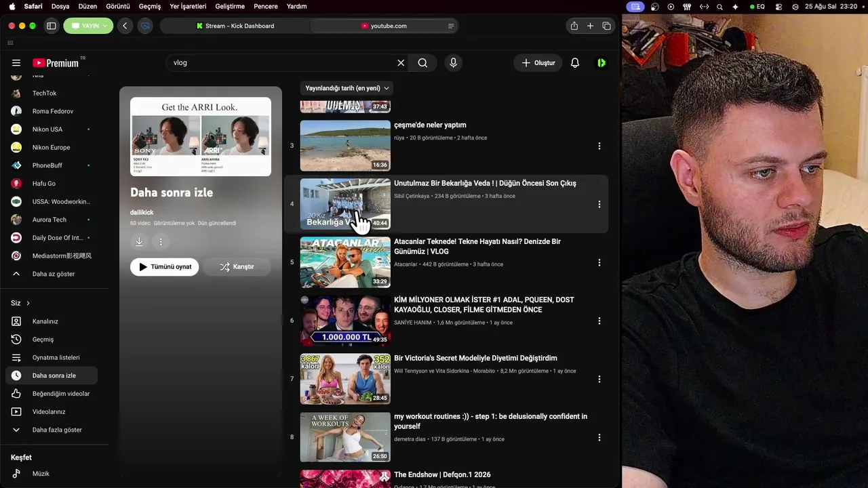Switch to the Stream - Kick Dashboard tab
The image size is (868, 488).
(235, 26)
